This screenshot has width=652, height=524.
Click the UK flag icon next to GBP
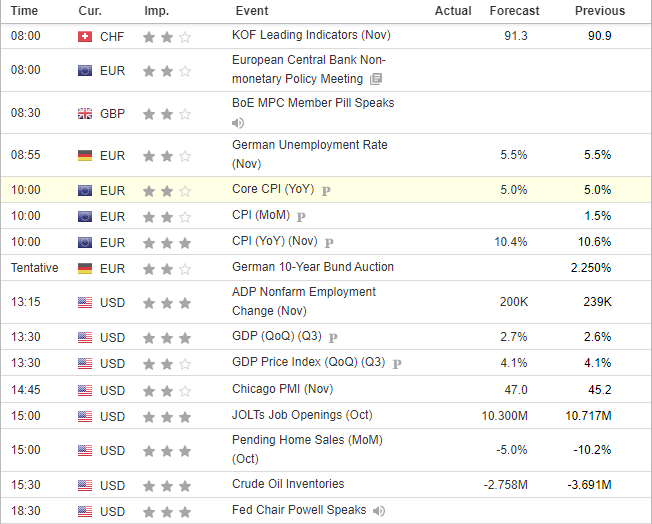[x=85, y=114]
